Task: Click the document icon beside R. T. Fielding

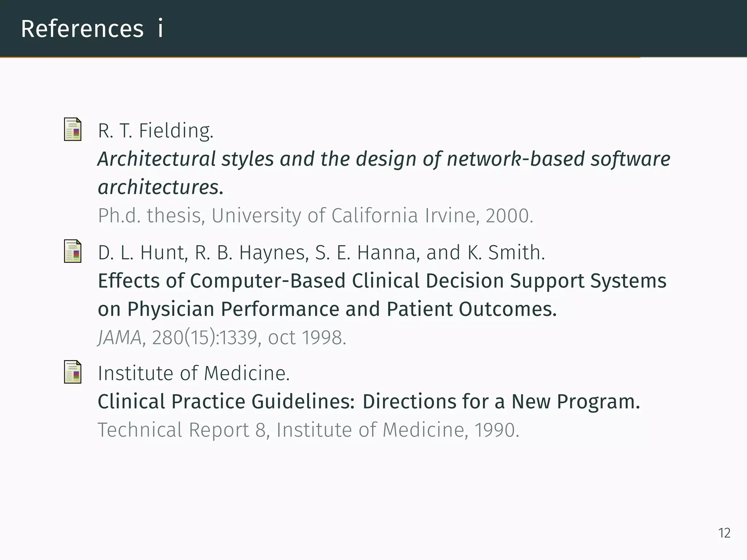Action: [73, 129]
